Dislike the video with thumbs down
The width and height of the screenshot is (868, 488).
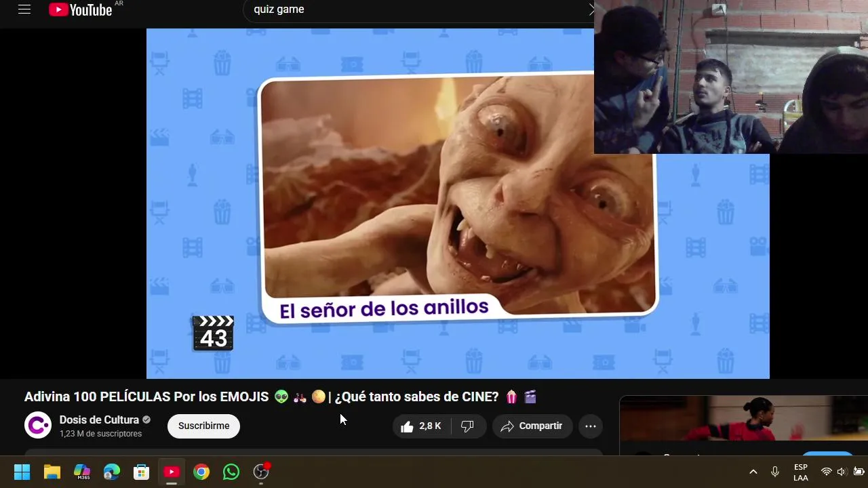(x=468, y=426)
